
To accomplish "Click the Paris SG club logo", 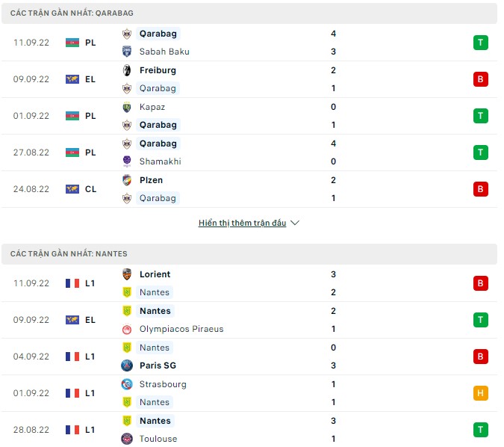I will (x=127, y=366).
